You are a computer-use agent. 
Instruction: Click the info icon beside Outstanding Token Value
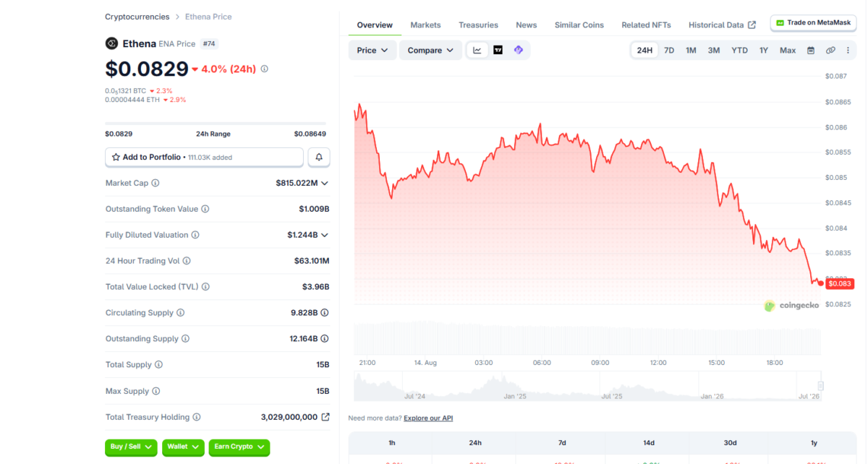(x=205, y=209)
